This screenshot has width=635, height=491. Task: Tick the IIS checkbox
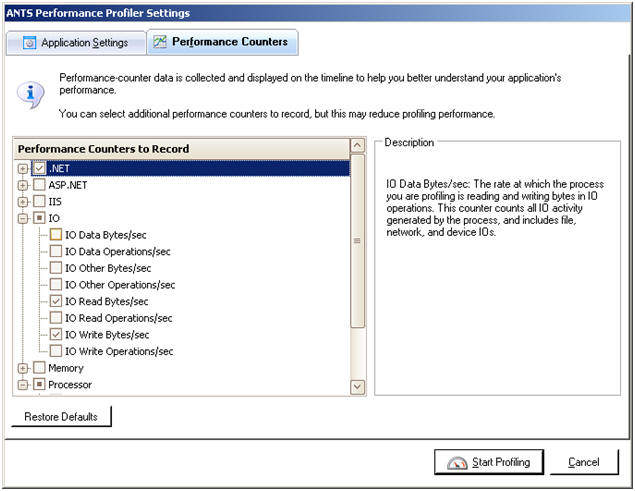39,201
